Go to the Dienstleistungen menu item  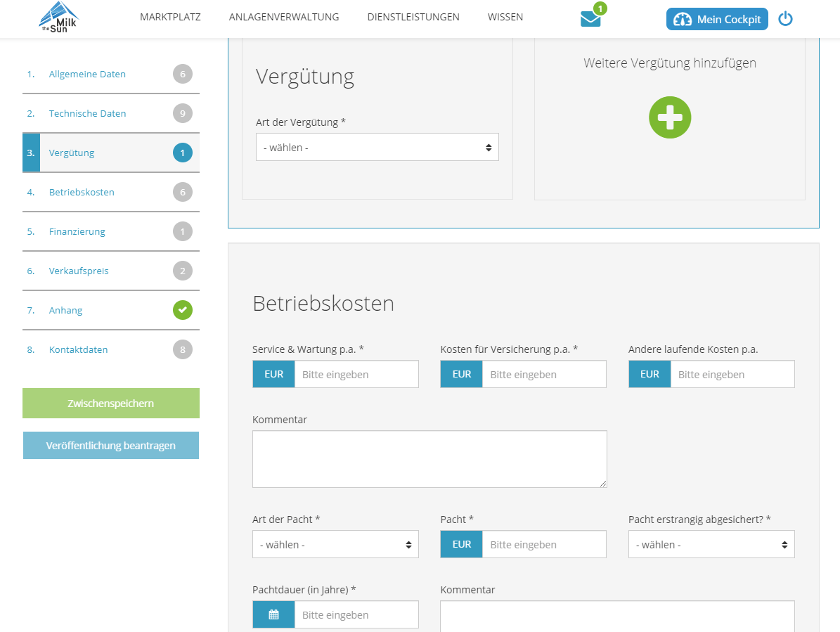coord(413,17)
